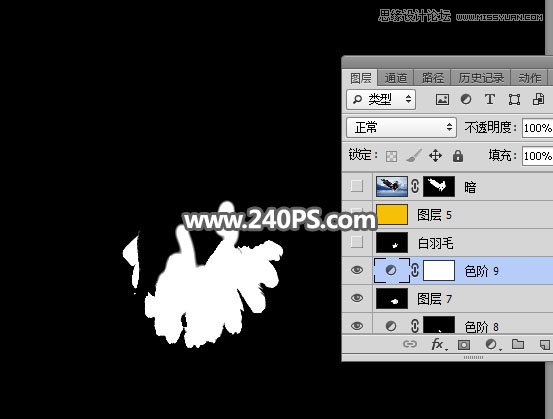Open the 类型 filter dropdown
The image size is (553, 419).
[x=381, y=99]
